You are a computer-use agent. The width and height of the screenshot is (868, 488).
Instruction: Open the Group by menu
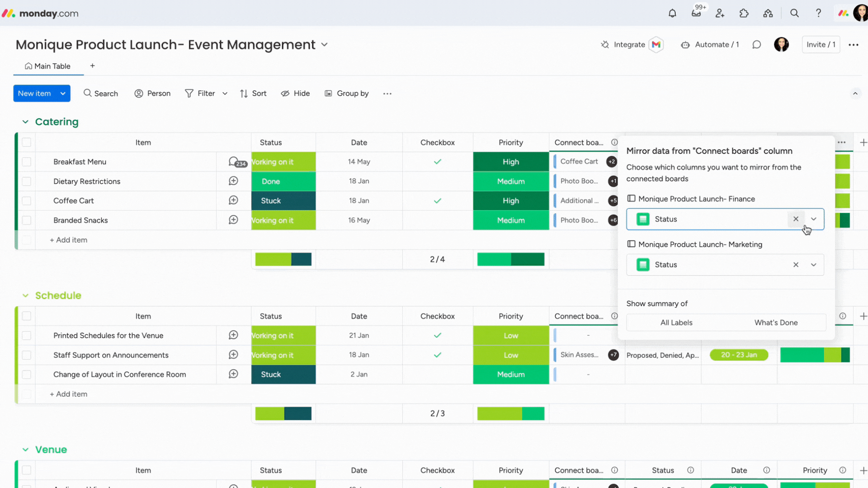coord(347,94)
